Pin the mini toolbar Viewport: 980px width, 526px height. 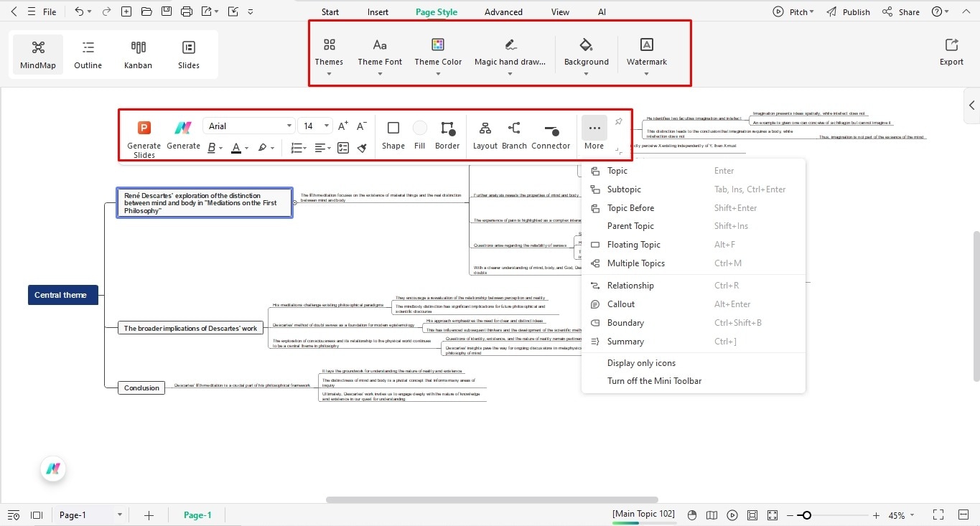click(619, 121)
